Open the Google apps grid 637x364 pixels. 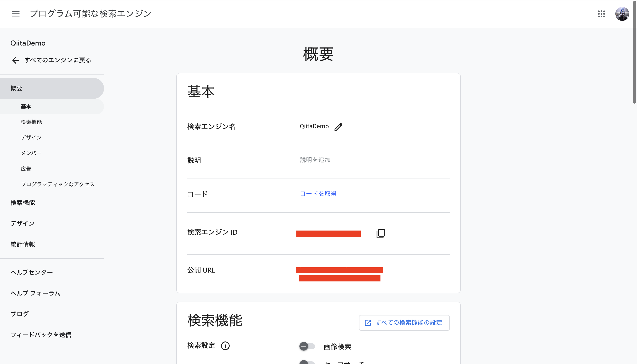pyautogui.click(x=601, y=14)
